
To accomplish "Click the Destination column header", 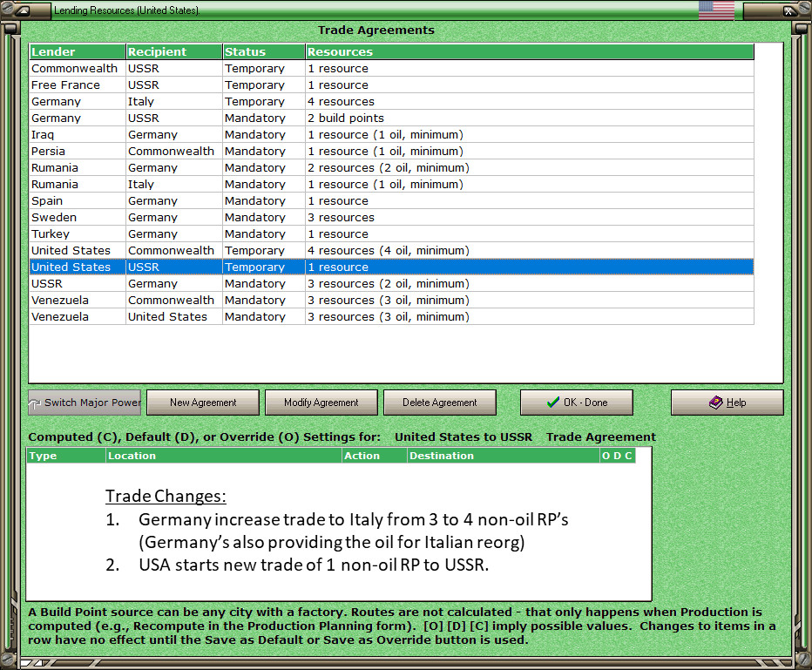I will (504, 456).
